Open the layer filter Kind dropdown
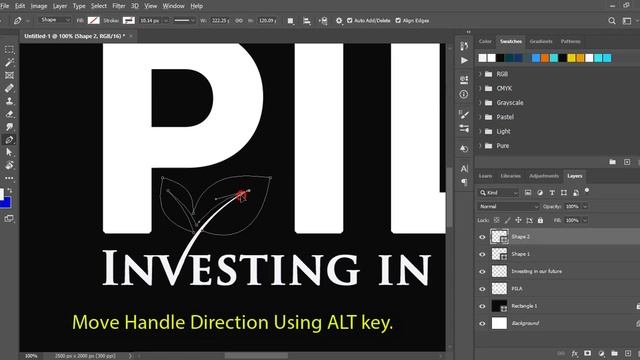 click(x=498, y=193)
